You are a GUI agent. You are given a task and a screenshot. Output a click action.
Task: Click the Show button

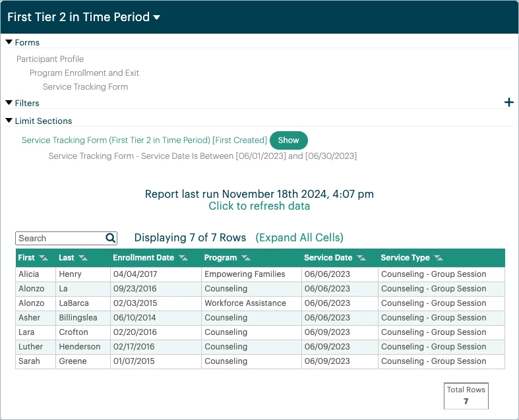[289, 140]
